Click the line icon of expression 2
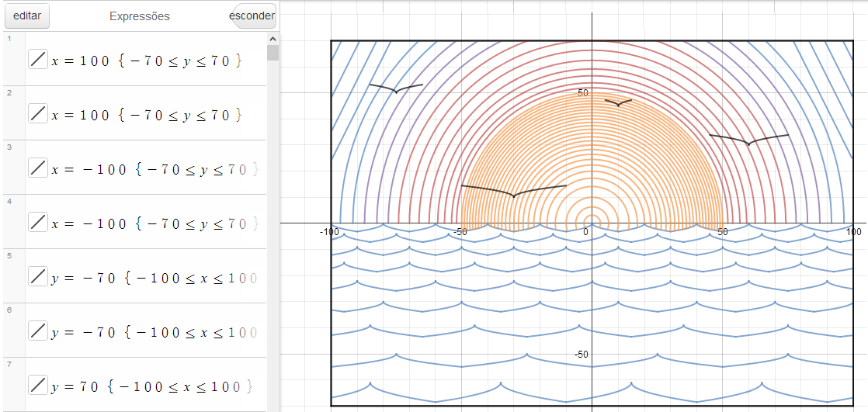Image resolution: width=868 pixels, height=412 pixels. [38, 113]
